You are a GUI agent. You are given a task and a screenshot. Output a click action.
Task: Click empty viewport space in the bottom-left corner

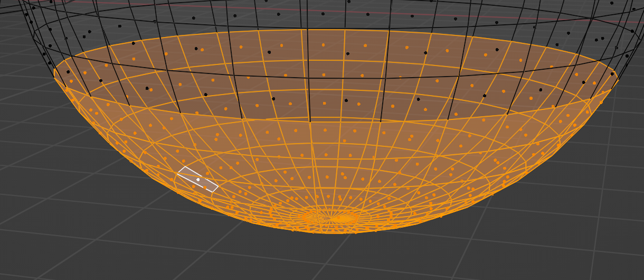pos(32,254)
